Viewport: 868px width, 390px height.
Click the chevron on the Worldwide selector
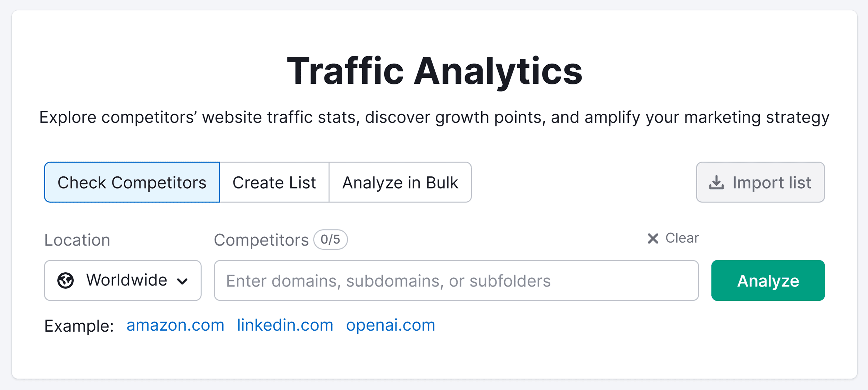(x=183, y=280)
